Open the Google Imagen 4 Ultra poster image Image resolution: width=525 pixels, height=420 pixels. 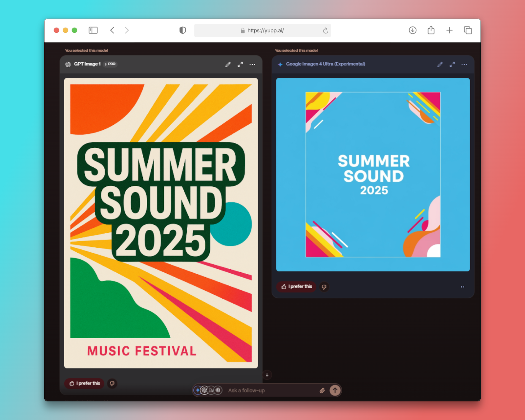click(x=373, y=175)
